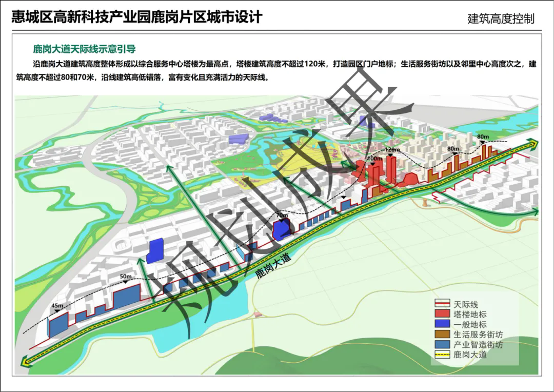
Task: Click the 惠城区高新科技产业园鹿岗片区城市设计 main title
Action: pyautogui.click(x=137, y=17)
